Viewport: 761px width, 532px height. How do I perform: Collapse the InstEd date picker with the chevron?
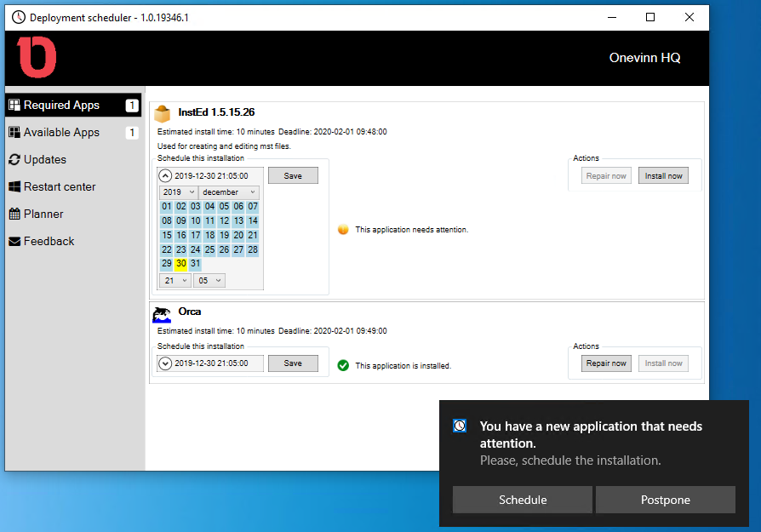click(167, 175)
